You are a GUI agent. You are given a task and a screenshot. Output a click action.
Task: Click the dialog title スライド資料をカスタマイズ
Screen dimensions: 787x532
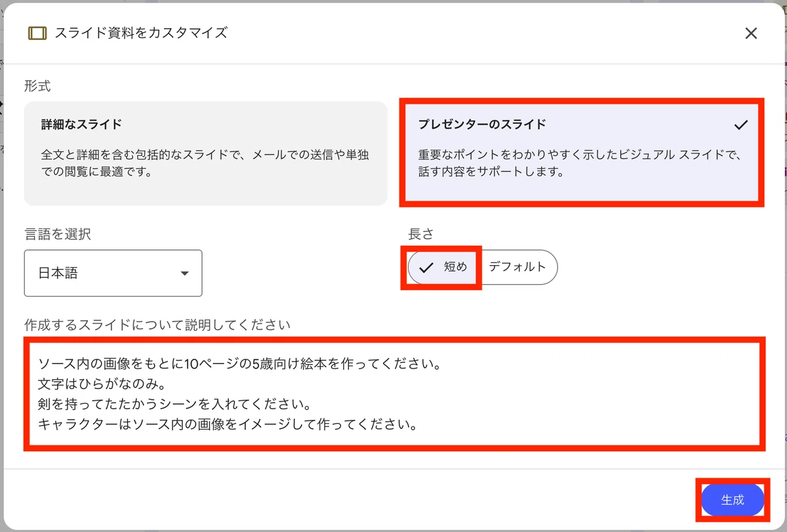141,33
